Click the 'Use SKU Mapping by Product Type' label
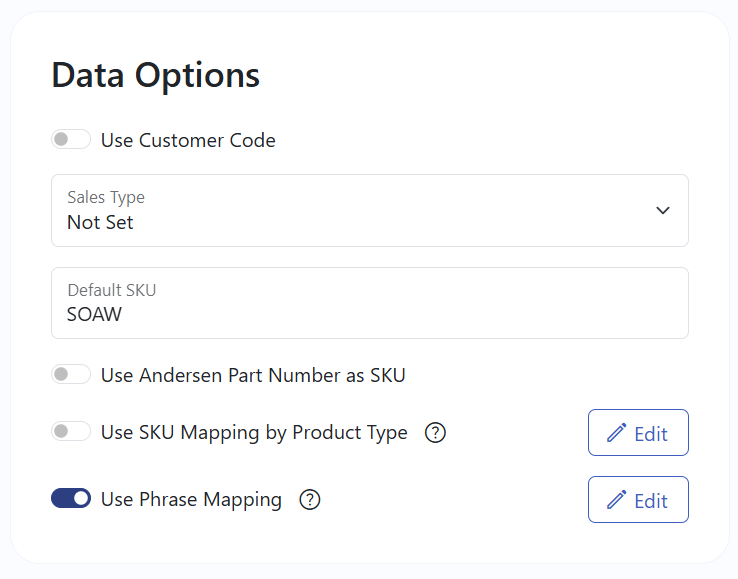 pos(254,433)
